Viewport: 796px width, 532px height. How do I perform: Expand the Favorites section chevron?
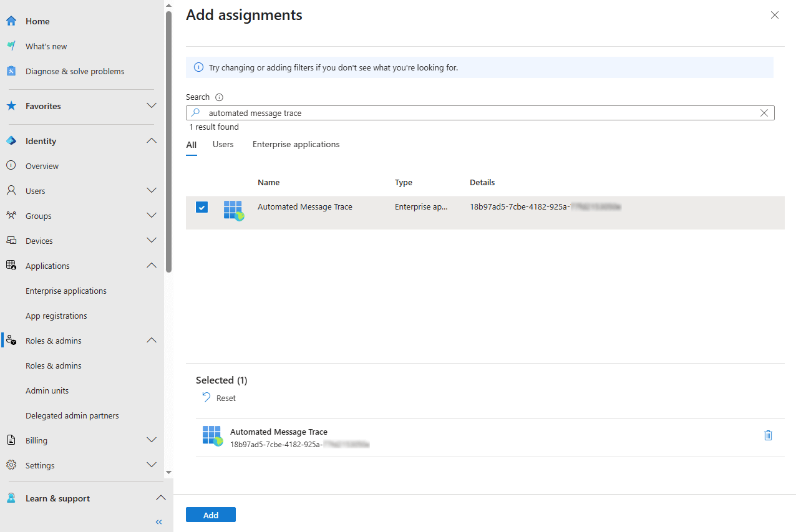tap(152, 106)
